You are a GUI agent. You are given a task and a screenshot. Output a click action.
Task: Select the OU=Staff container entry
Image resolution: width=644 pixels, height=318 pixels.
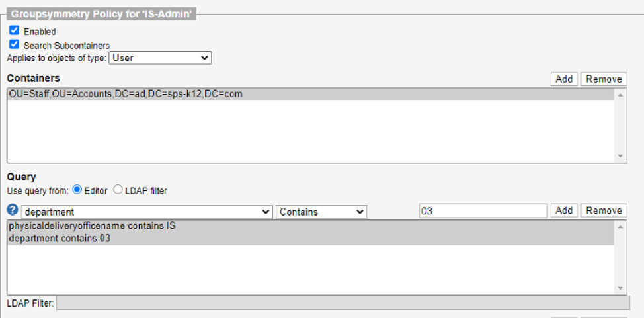[126, 94]
